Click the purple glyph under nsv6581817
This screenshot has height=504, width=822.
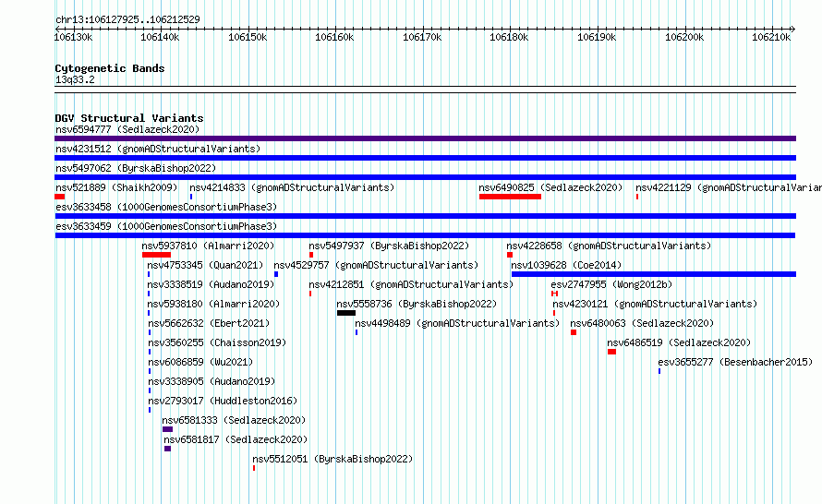coord(168,449)
